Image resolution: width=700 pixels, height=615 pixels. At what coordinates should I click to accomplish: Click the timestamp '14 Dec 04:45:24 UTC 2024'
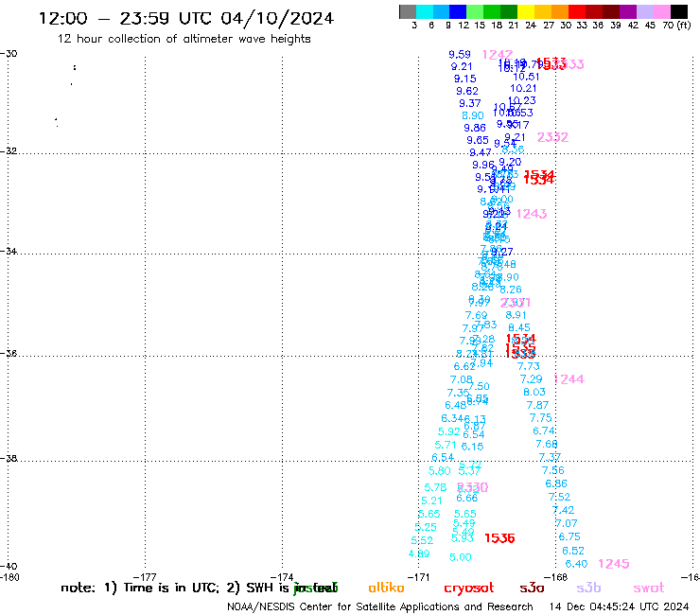(619, 607)
